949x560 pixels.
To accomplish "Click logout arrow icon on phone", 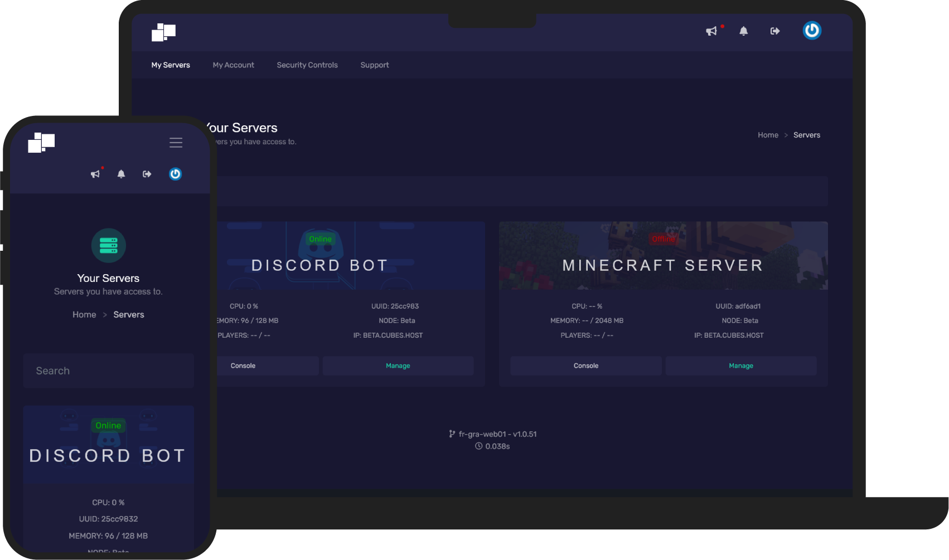I will pos(147,174).
